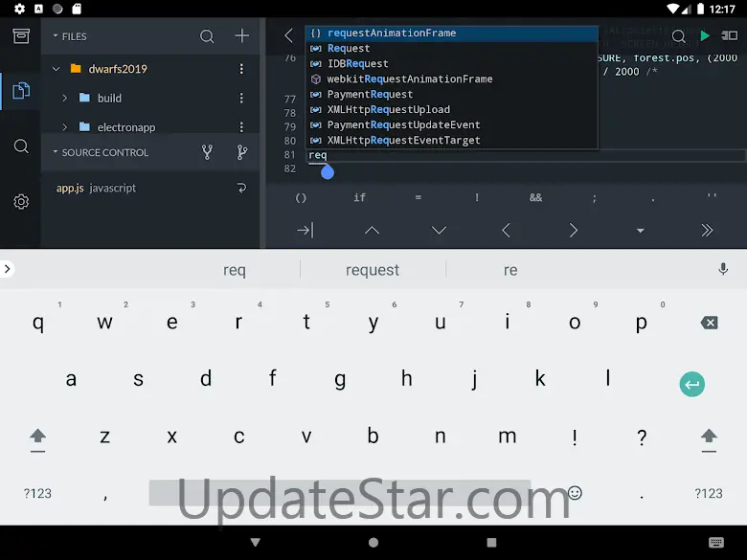This screenshot has width=747, height=560.
Task: Open the settings gear in sidebar
Action: tap(21, 201)
